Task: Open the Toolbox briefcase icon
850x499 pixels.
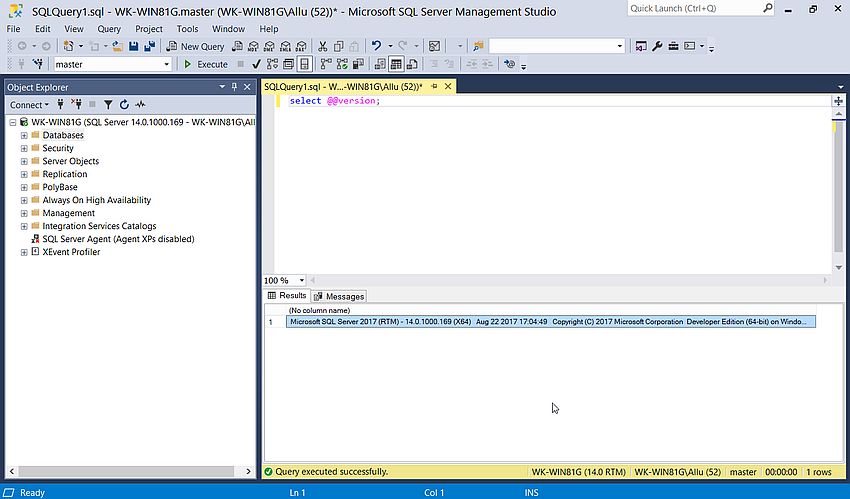Action: [x=673, y=47]
